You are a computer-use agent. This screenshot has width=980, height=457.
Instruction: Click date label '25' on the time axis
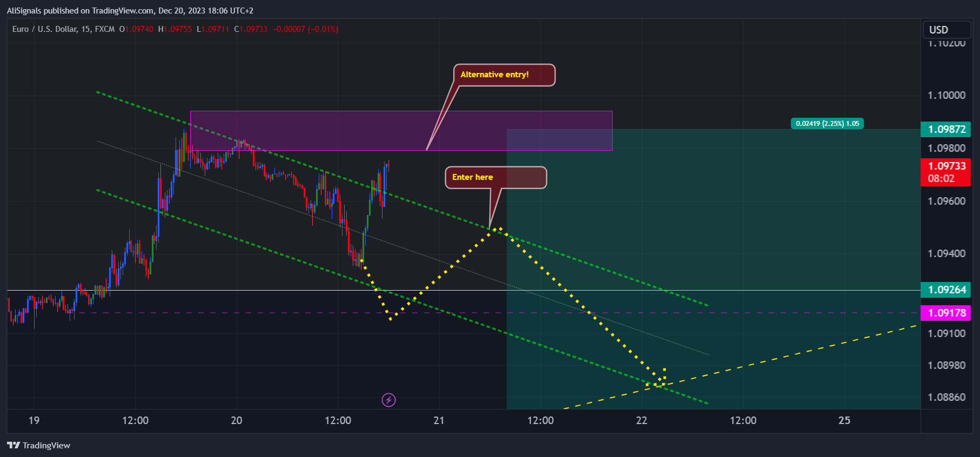(x=844, y=420)
